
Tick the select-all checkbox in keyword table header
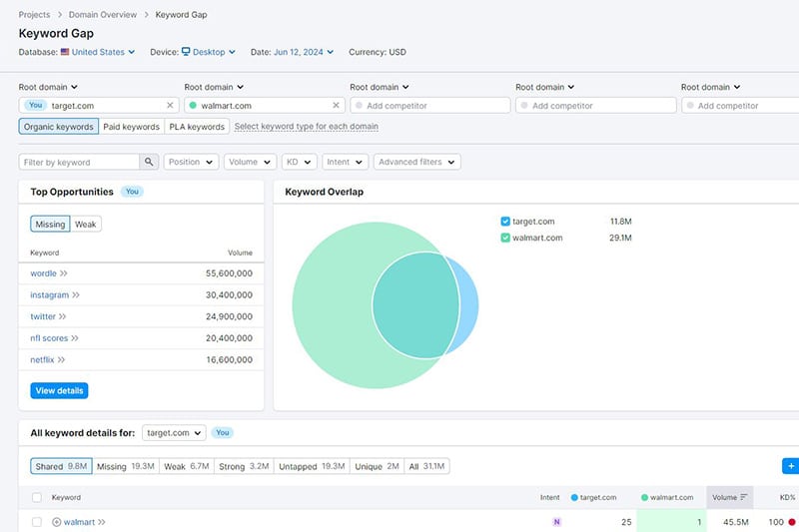(37, 497)
